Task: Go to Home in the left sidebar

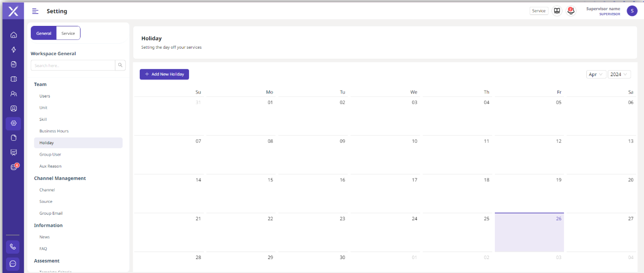Action: pos(13,35)
